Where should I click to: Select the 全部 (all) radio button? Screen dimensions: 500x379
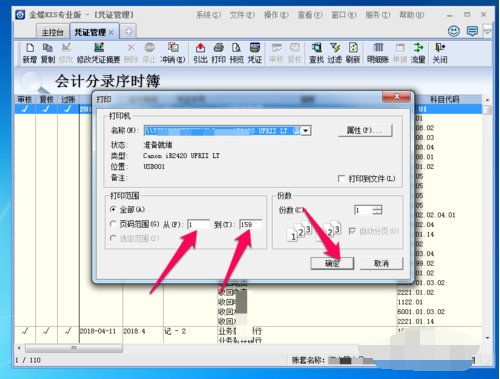(113, 210)
